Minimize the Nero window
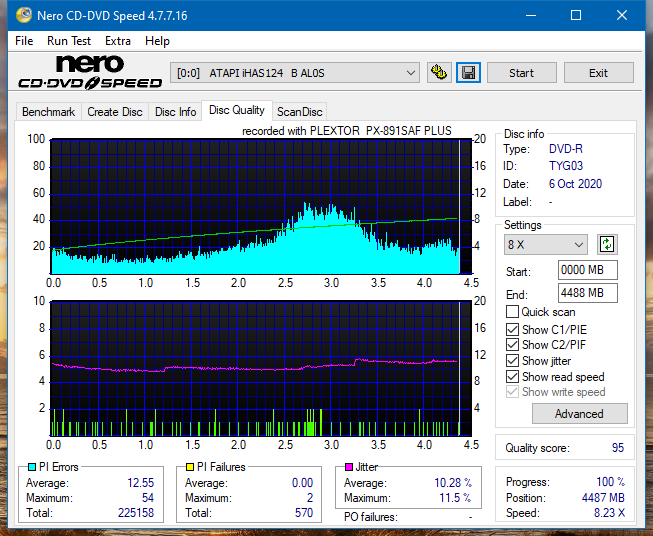The height and width of the screenshot is (536, 653). click(531, 15)
